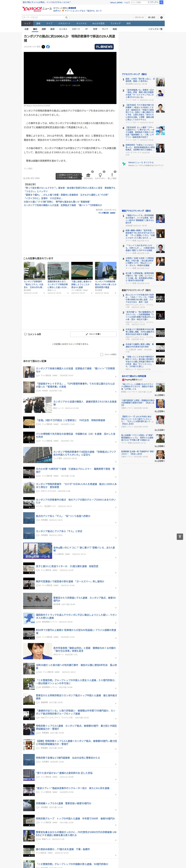186x868 pixels.
Task: Open the ライブ tab in the dark nav bar
Action: pyautogui.click(x=49, y=24)
